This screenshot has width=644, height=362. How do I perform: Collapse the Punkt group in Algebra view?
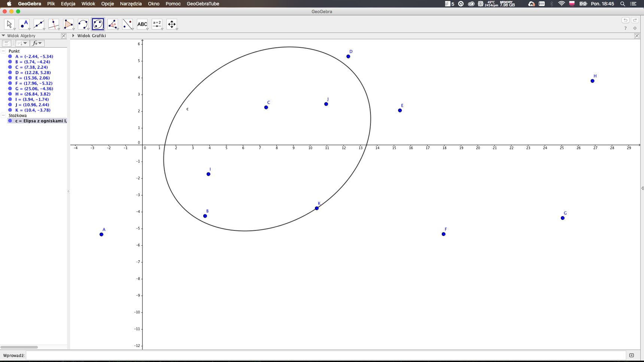tap(3, 51)
